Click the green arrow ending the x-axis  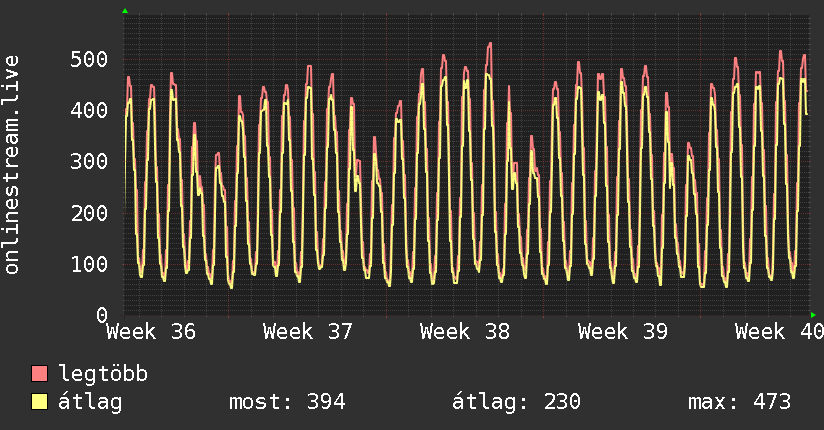(813, 315)
